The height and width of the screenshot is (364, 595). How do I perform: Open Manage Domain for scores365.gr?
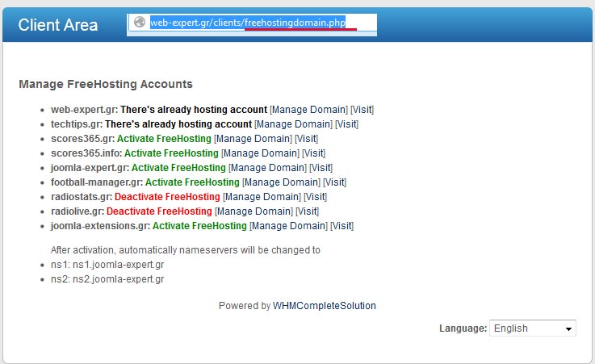coord(254,139)
